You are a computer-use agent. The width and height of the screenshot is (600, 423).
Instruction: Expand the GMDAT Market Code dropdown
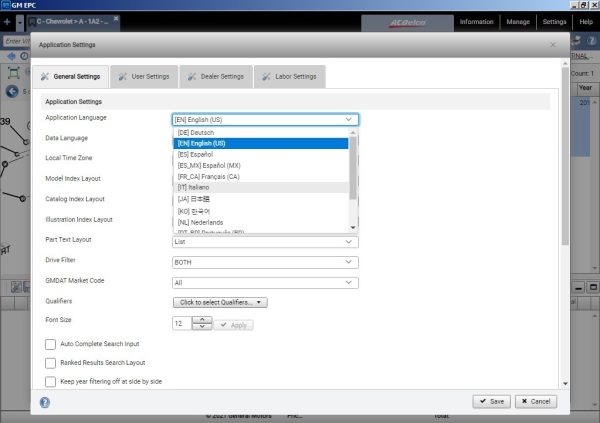click(x=265, y=283)
